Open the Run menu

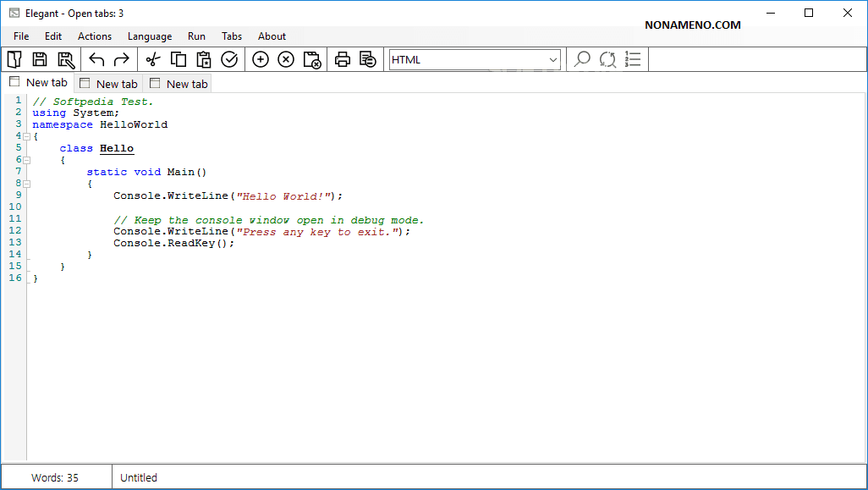point(196,36)
